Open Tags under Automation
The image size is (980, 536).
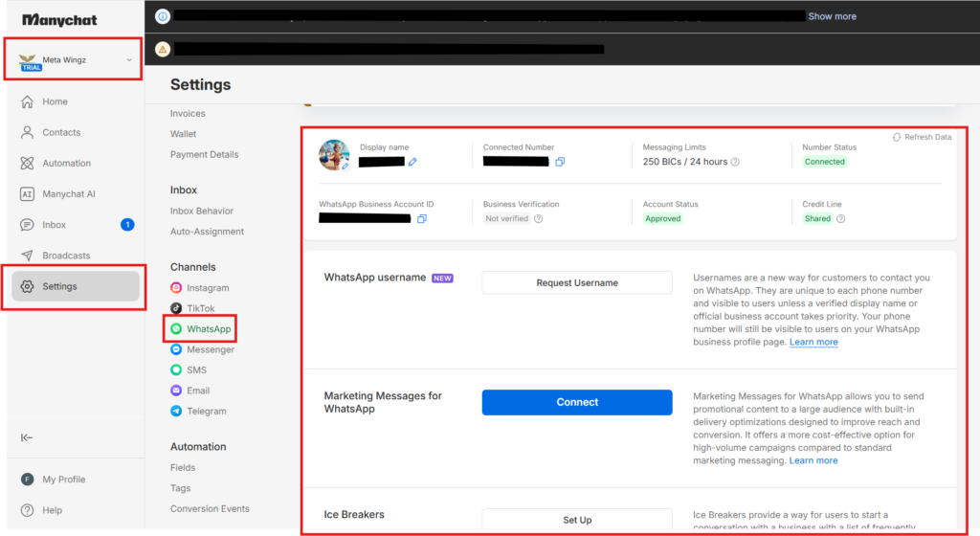pyautogui.click(x=180, y=488)
